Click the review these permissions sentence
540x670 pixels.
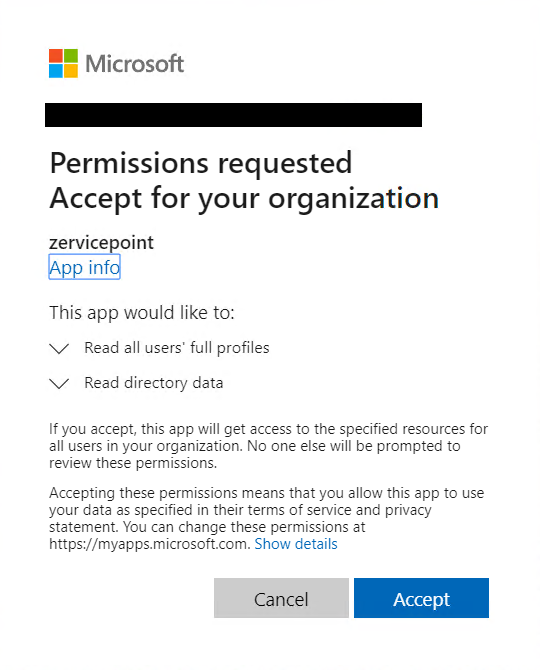pyautogui.click(x=133, y=463)
